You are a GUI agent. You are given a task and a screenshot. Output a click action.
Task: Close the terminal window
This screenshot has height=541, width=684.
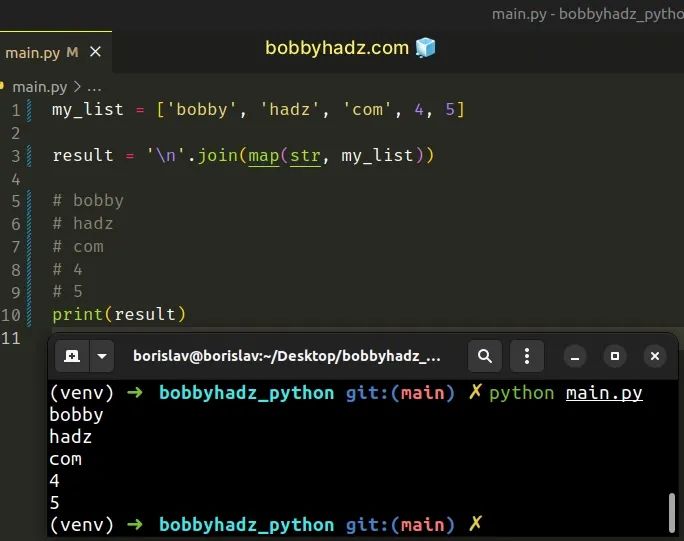point(655,356)
